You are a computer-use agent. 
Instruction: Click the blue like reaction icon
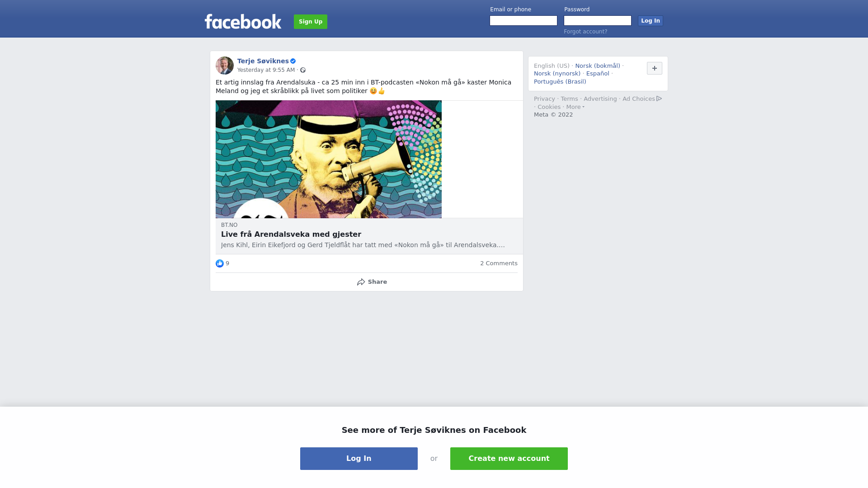click(x=220, y=263)
